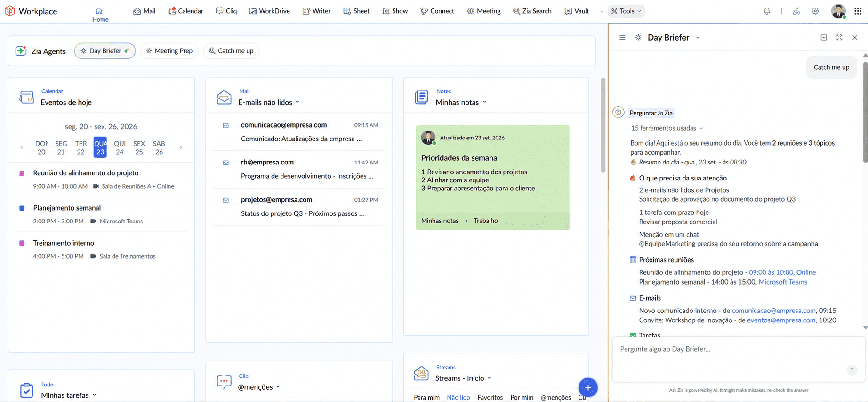
Task: Click the blue plus floating button
Action: pos(588,387)
